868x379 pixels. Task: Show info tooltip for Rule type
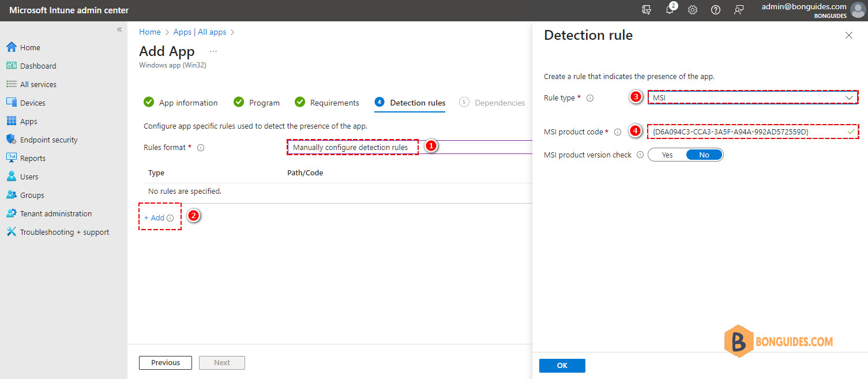tap(590, 98)
